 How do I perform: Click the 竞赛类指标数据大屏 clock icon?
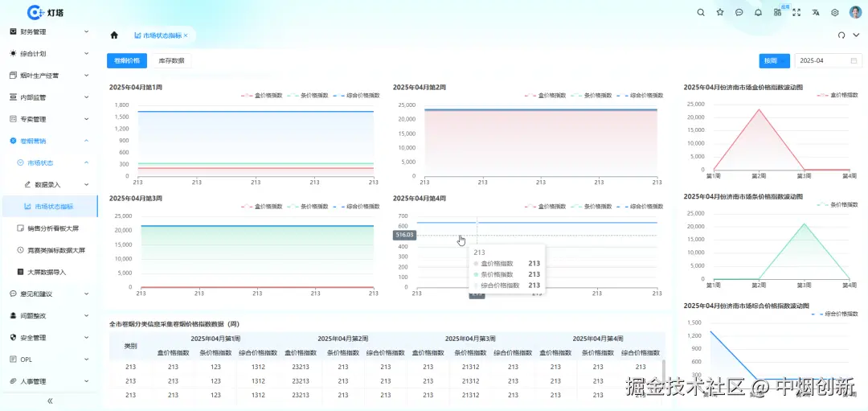(x=20, y=250)
